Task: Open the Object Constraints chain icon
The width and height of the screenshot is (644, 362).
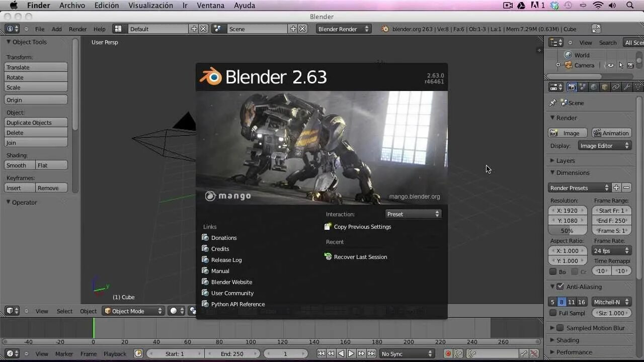Action: click(x=616, y=87)
